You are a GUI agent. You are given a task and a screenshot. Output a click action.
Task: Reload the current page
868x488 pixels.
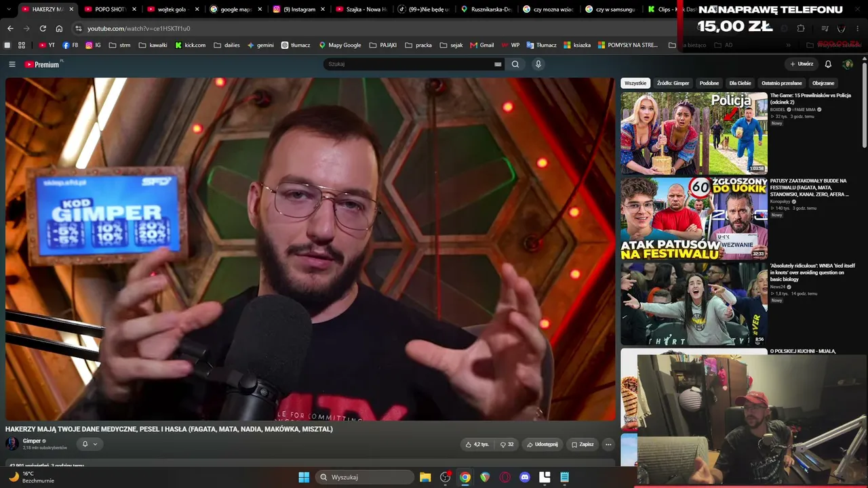43,28
